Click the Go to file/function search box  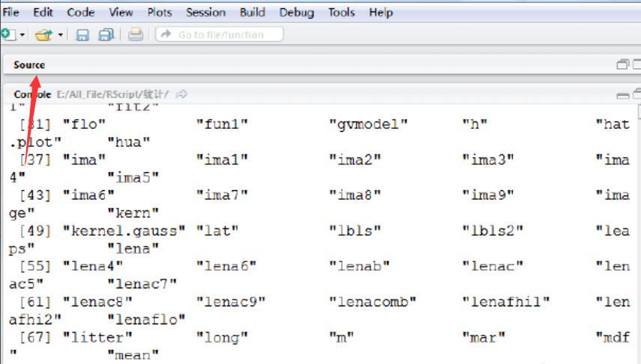coord(220,34)
